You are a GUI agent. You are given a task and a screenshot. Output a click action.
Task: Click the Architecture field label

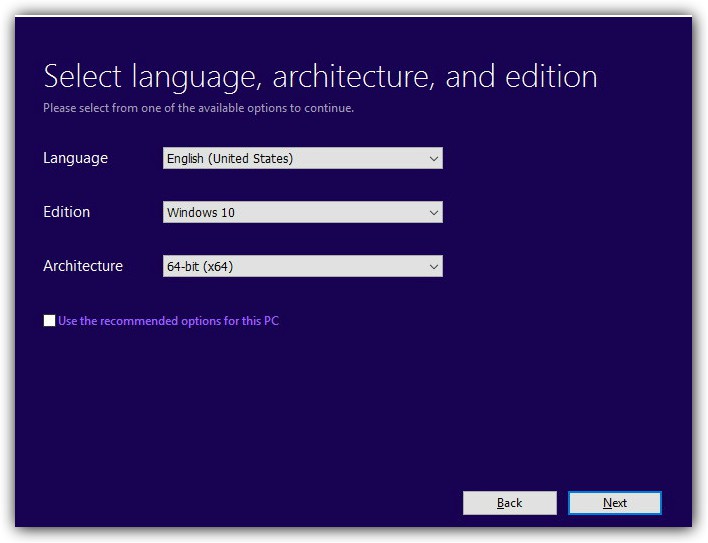83,266
